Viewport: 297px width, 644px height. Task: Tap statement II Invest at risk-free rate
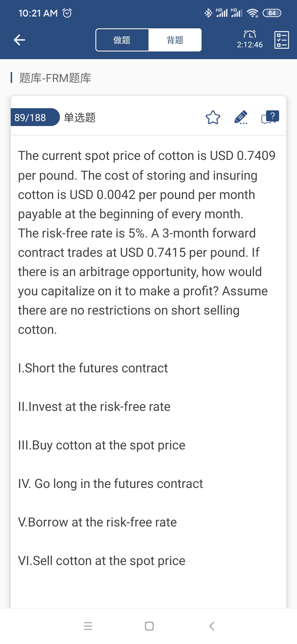(94, 407)
